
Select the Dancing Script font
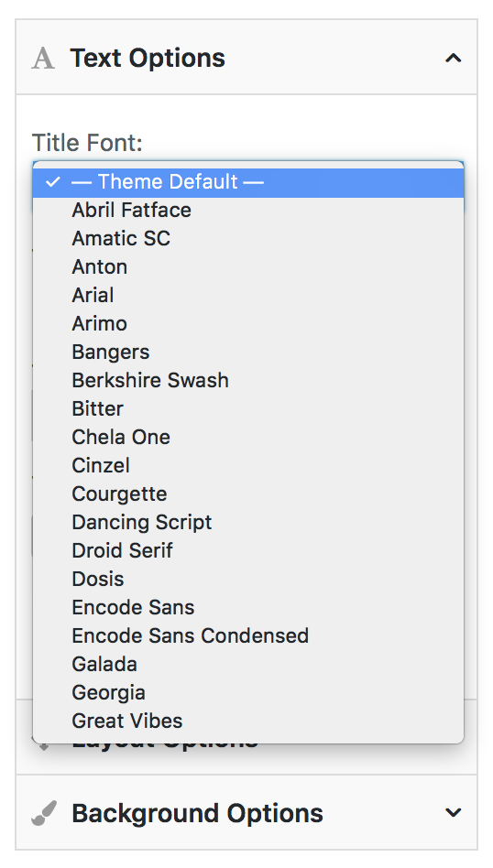[248, 522]
